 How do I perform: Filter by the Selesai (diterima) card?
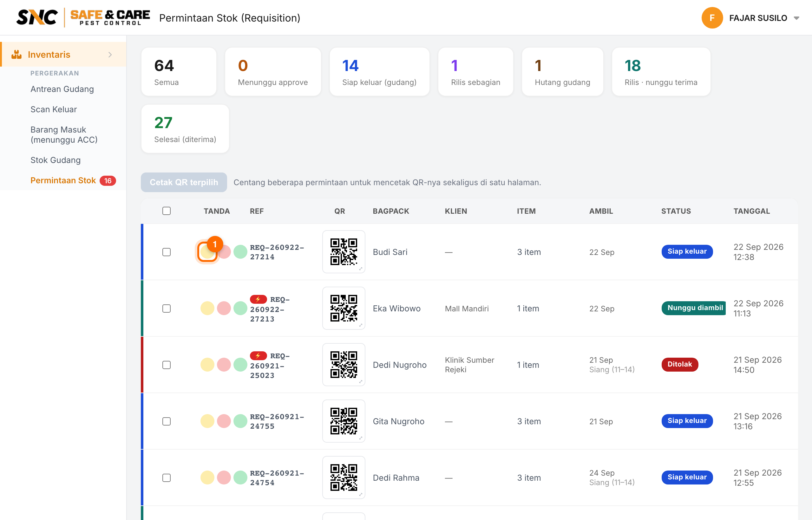point(185,129)
